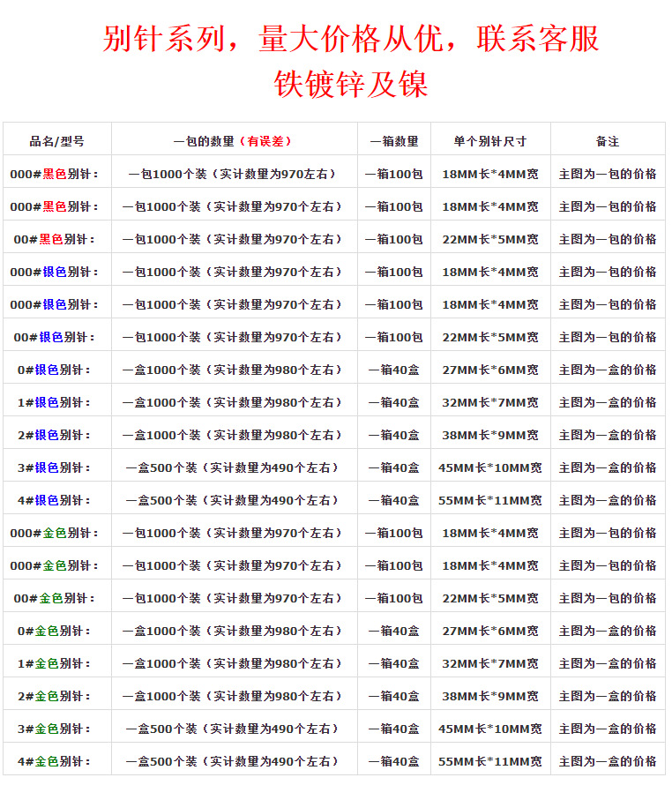Select '45MM长*10MM宽' in the 3#银色别针 row

tap(489, 467)
